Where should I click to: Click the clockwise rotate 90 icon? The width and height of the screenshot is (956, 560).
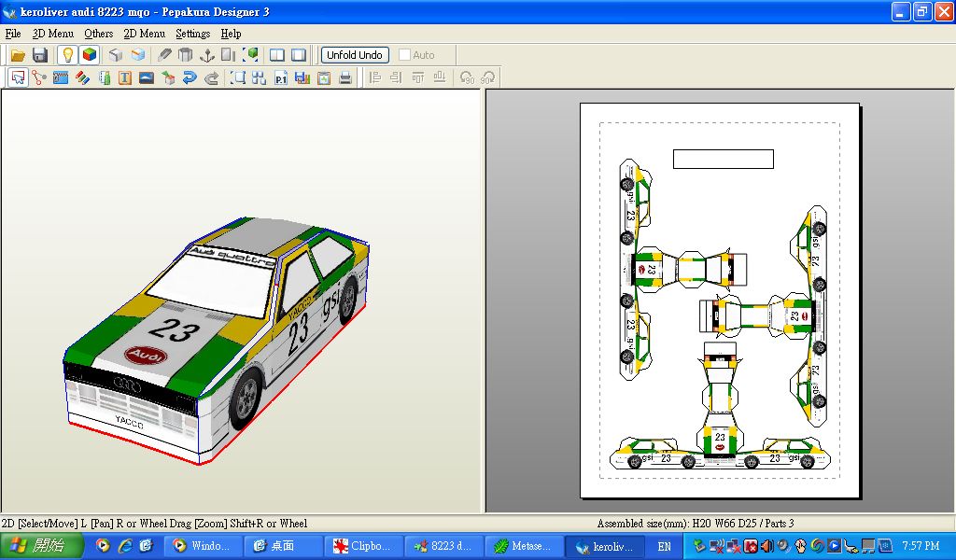point(488,78)
